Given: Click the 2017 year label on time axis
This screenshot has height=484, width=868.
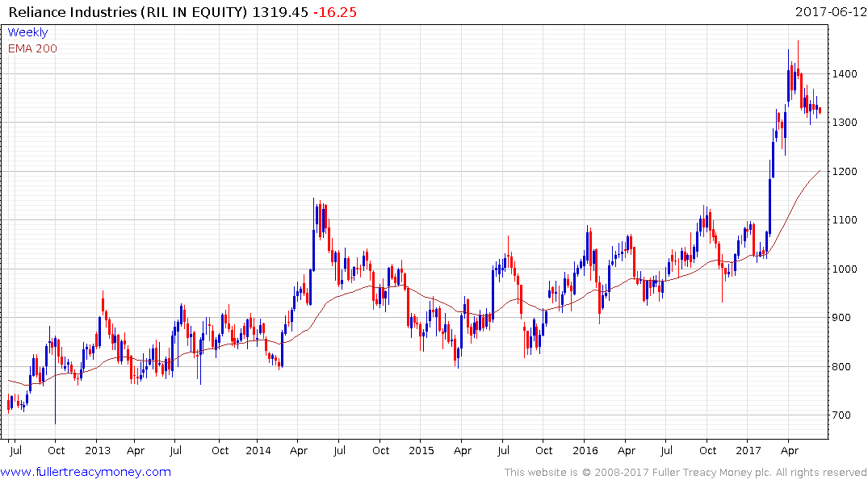Looking at the screenshot, I should click(x=748, y=450).
